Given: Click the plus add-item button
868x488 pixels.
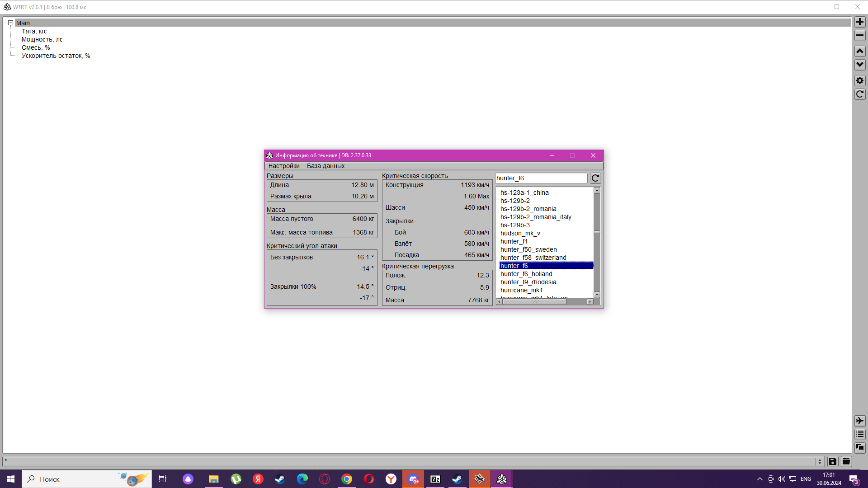Looking at the screenshot, I should tap(860, 22).
